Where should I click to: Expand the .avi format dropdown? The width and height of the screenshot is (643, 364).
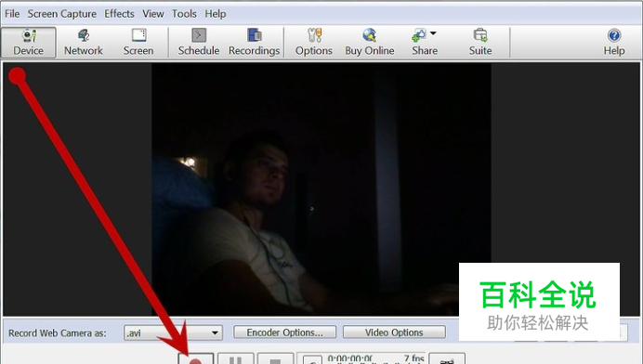[215, 332]
